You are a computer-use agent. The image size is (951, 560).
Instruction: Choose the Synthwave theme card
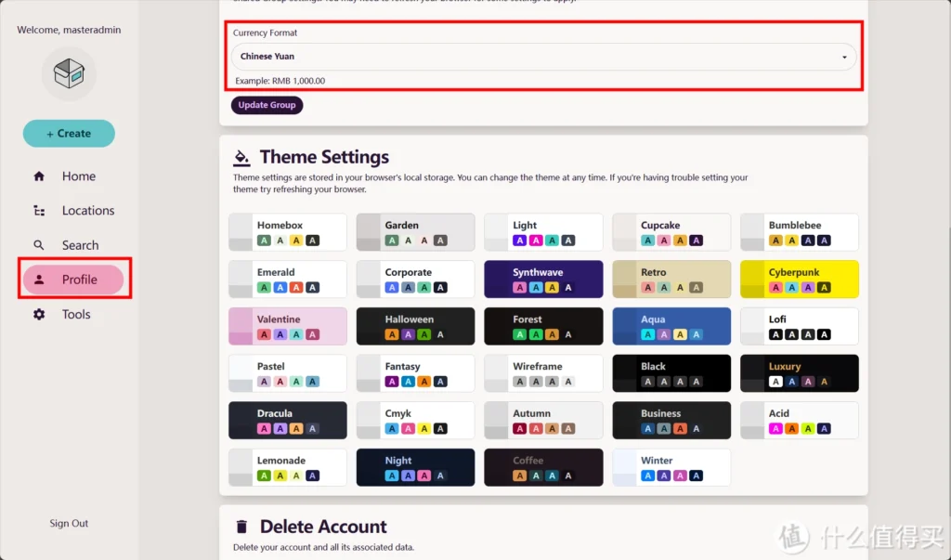click(543, 280)
